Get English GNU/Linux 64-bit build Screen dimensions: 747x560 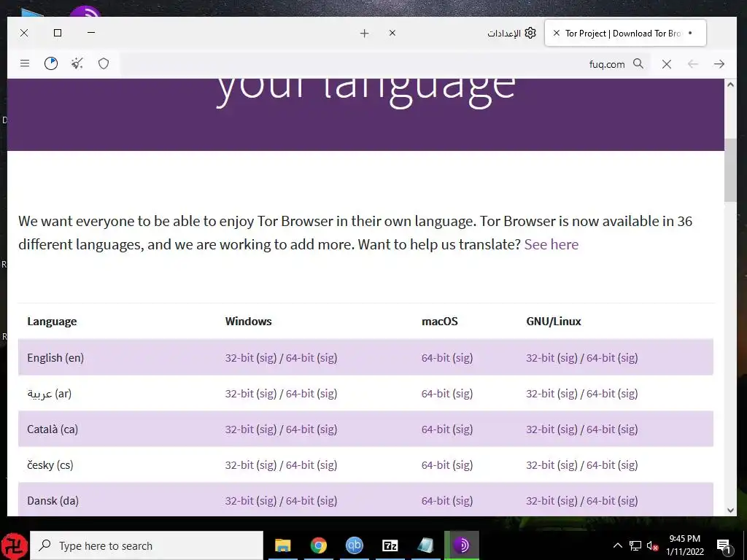coord(601,357)
